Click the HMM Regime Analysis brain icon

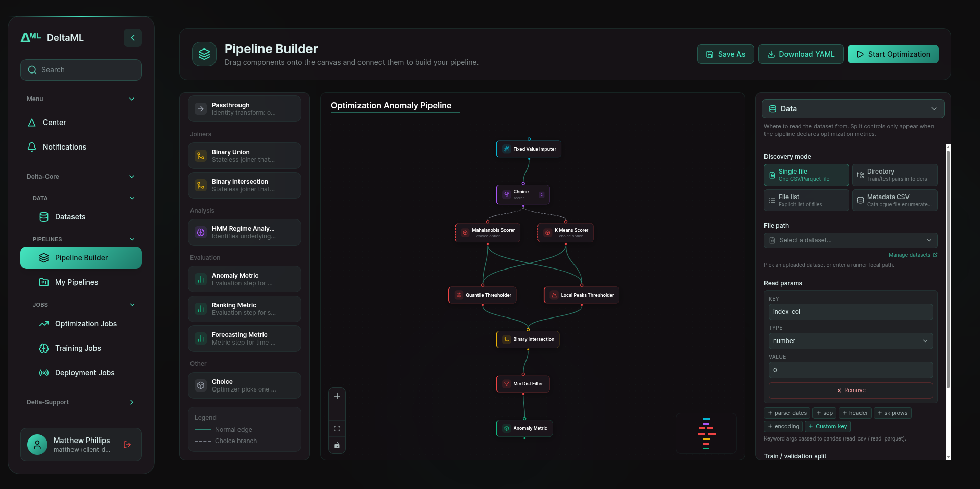pyautogui.click(x=201, y=232)
